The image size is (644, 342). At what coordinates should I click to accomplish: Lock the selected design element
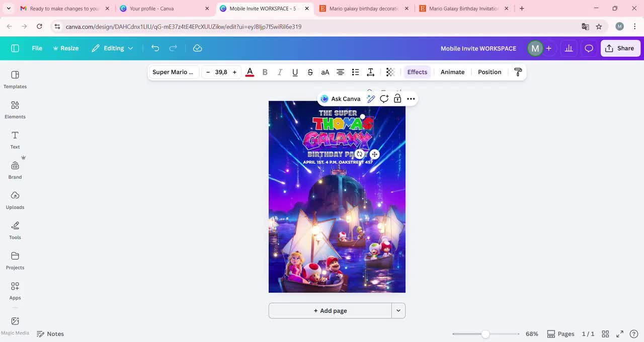pyautogui.click(x=397, y=99)
